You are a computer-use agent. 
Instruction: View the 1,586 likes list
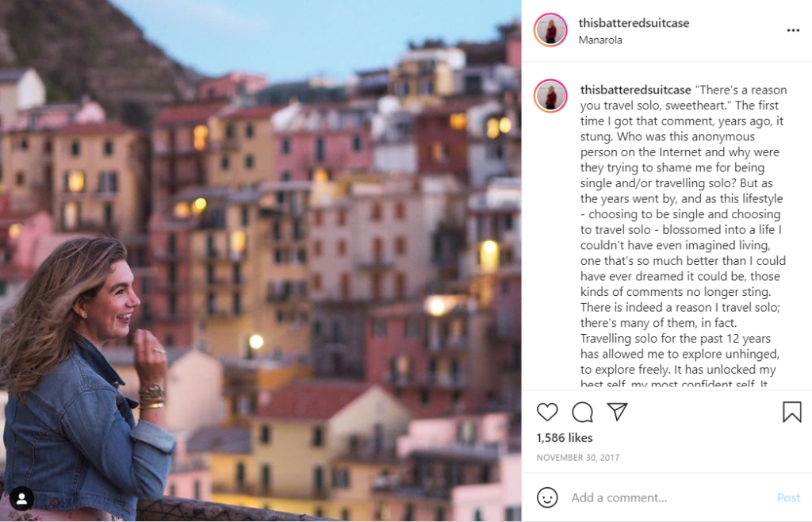click(x=565, y=438)
